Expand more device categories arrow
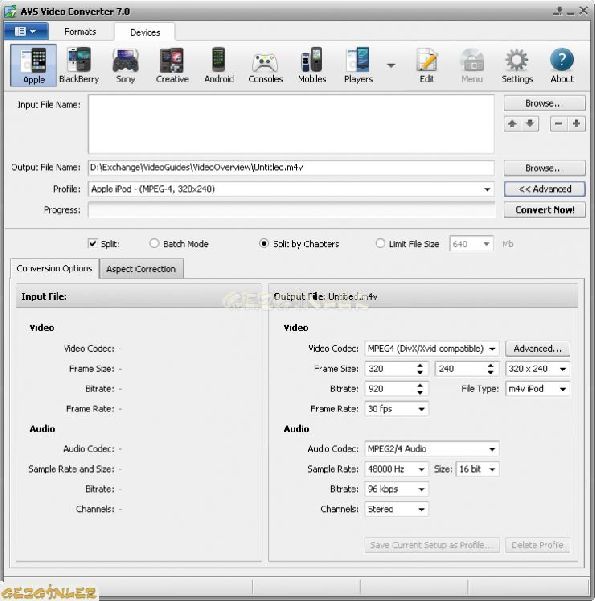This screenshot has height=601, width=595. [x=391, y=66]
